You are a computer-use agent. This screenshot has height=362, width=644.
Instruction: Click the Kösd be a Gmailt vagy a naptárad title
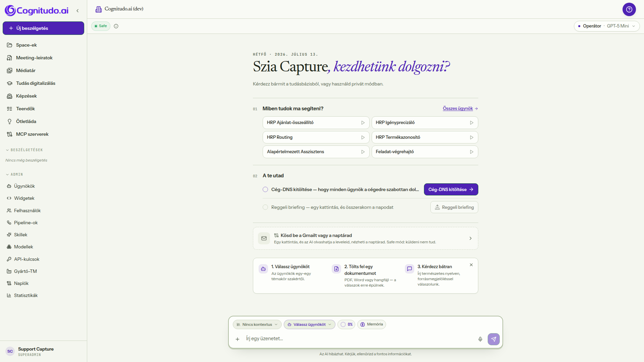[x=316, y=235]
